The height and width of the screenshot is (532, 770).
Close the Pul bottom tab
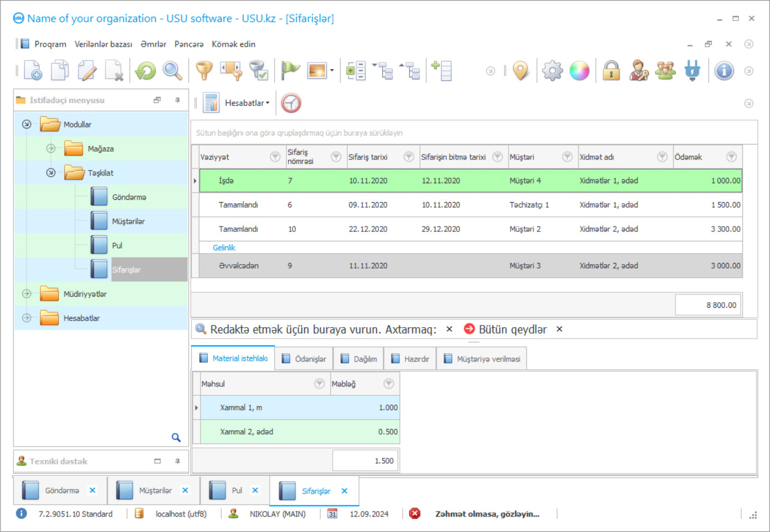[x=255, y=490]
